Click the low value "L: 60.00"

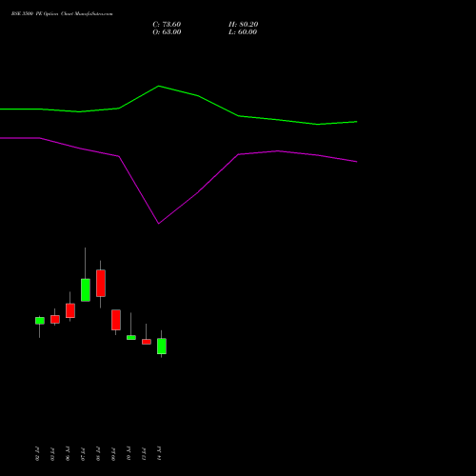[243, 32]
